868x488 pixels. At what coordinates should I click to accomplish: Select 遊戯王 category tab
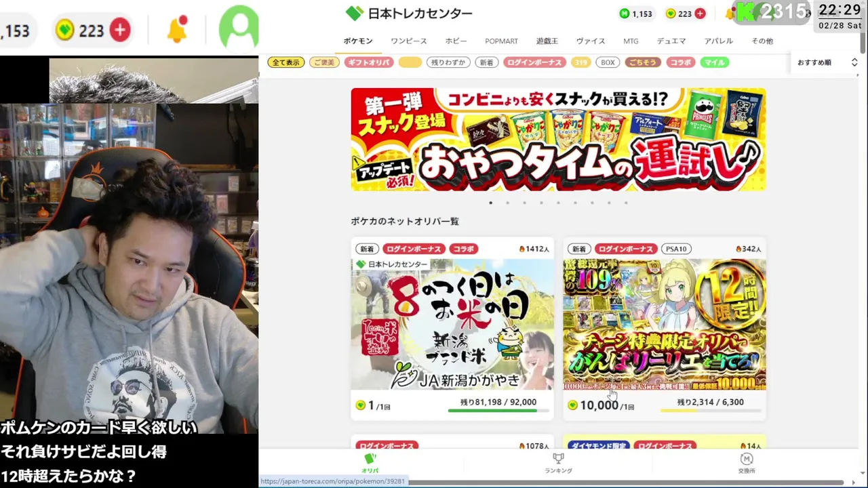point(547,41)
